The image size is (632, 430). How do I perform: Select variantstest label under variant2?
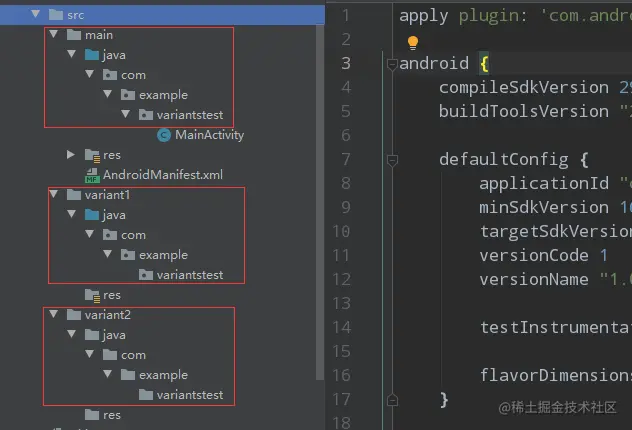point(190,395)
